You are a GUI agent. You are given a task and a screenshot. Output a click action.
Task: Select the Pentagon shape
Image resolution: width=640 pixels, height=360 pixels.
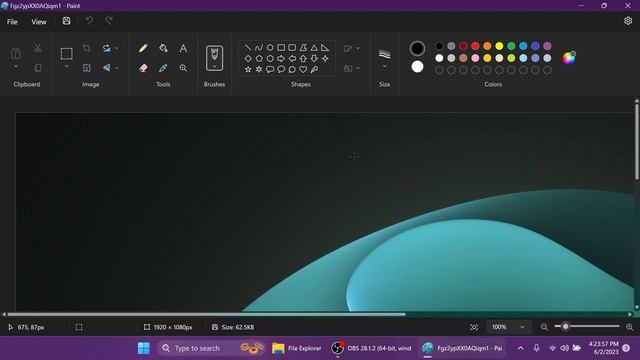pos(259,59)
